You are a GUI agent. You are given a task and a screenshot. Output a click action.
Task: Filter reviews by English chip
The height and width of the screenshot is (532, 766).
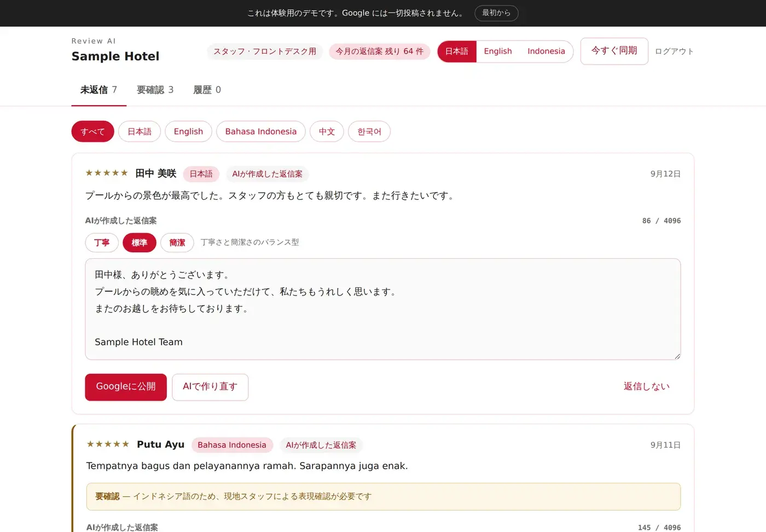tap(188, 131)
